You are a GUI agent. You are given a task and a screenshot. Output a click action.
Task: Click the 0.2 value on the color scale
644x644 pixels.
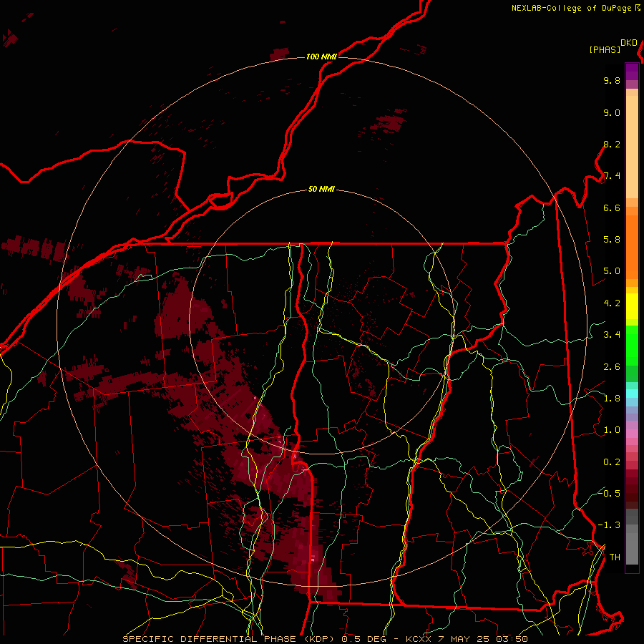coord(612,462)
